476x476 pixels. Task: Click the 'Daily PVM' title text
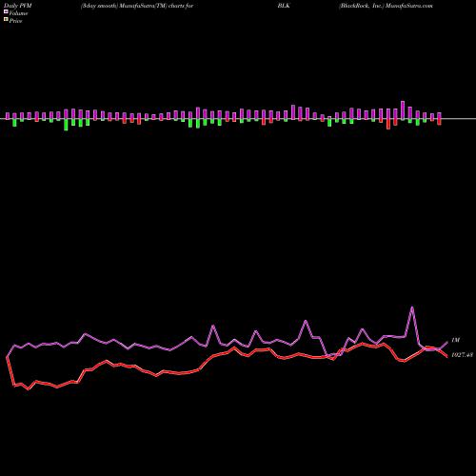point(18,6)
